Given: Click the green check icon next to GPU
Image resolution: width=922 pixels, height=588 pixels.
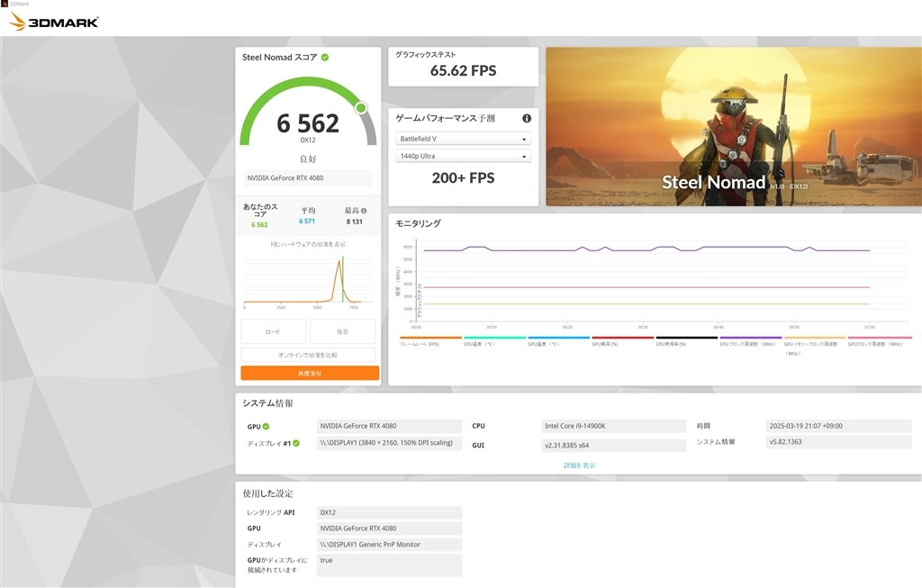Looking at the screenshot, I should (266, 426).
